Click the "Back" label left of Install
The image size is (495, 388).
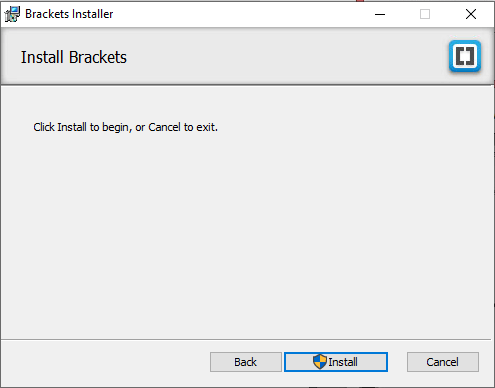tap(246, 362)
